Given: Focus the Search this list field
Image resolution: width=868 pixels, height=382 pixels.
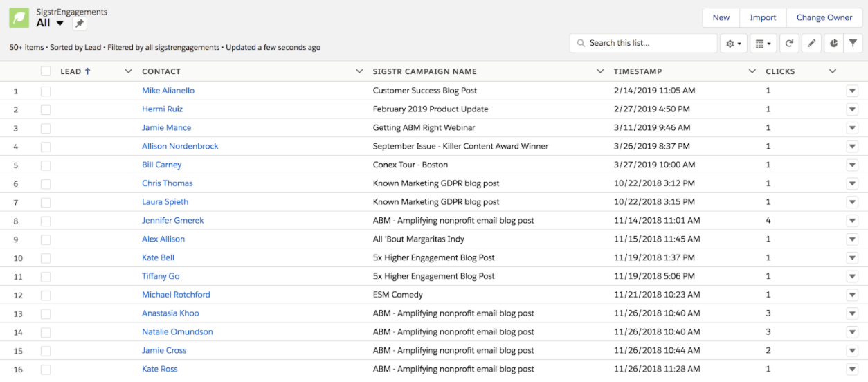Looking at the screenshot, I should [x=644, y=44].
